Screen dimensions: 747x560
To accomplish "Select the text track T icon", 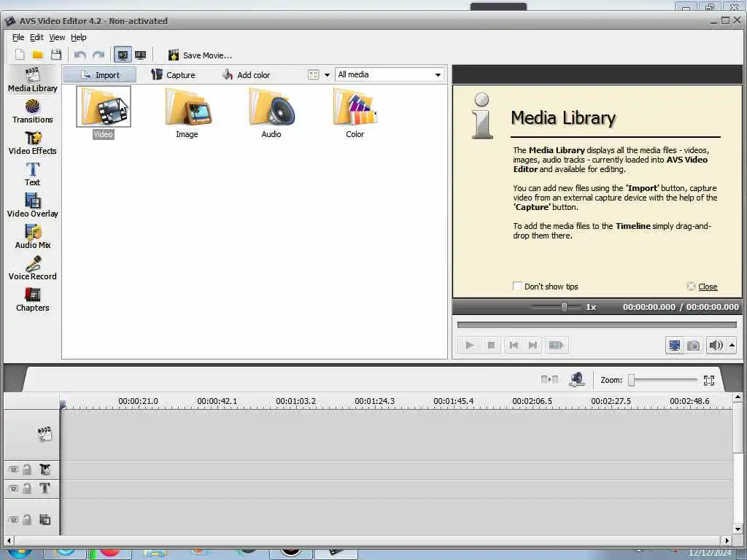I will [x=44, y=488].
